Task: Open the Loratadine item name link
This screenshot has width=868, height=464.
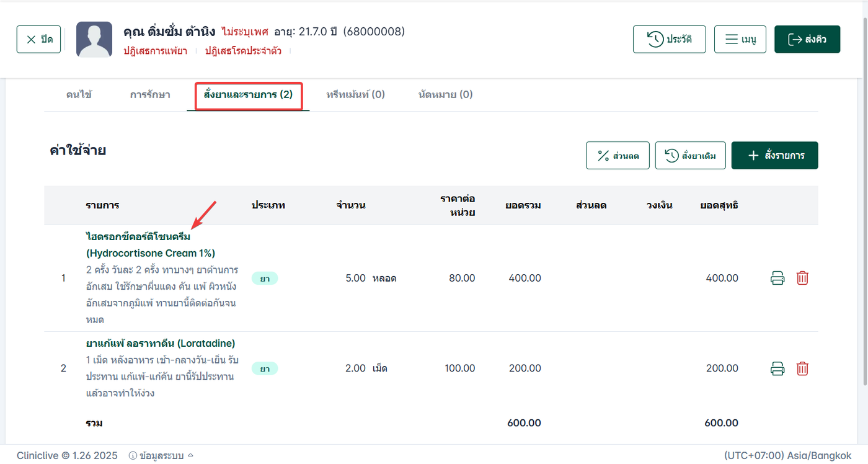Action: (161, 343)
